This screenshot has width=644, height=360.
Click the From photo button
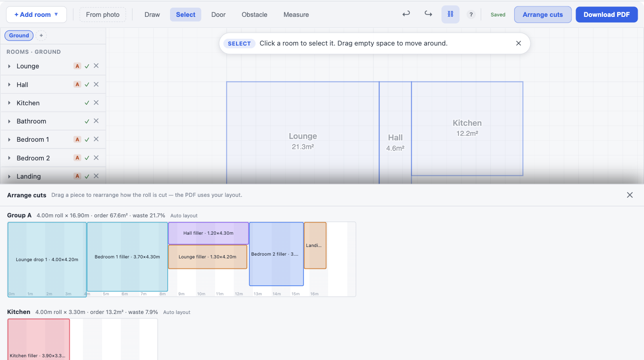coord(103,15)
